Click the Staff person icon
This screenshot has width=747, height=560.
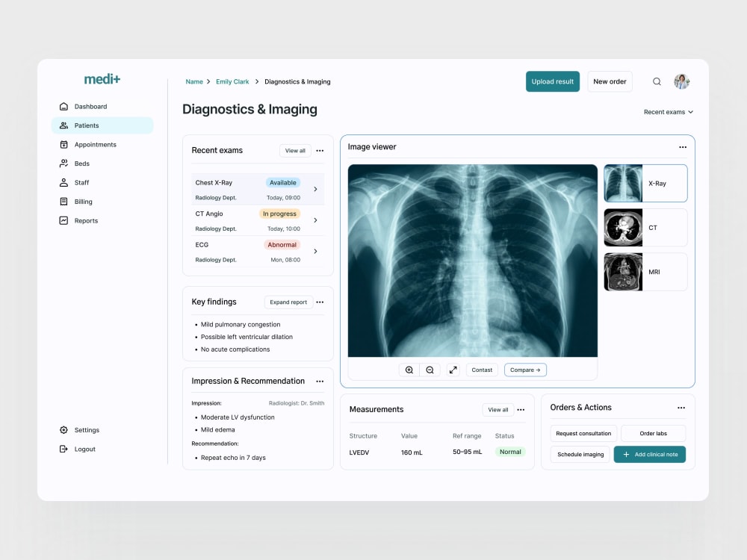[x=63, y=182]
